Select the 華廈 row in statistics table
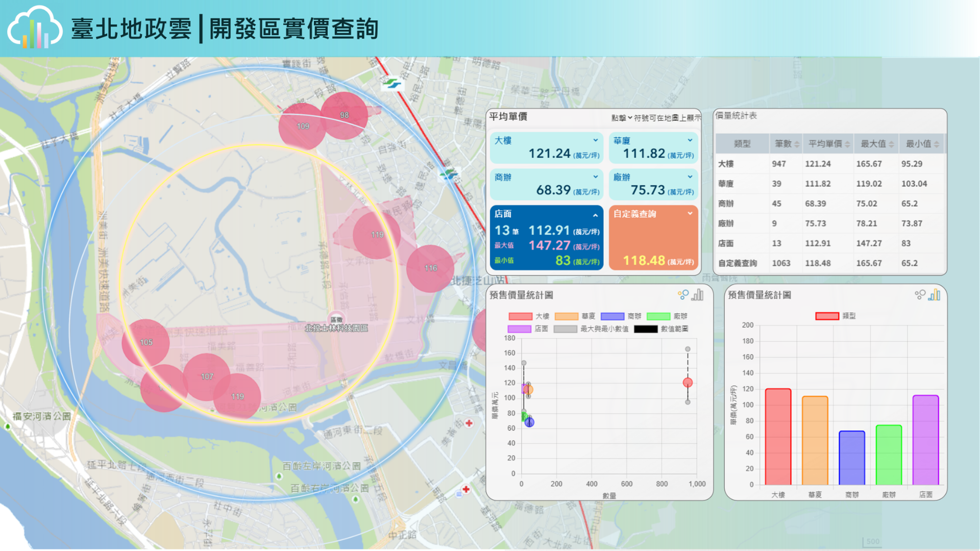Image resolution: width=980 pixels, height=551 pixels. click(x=830, y=184)
